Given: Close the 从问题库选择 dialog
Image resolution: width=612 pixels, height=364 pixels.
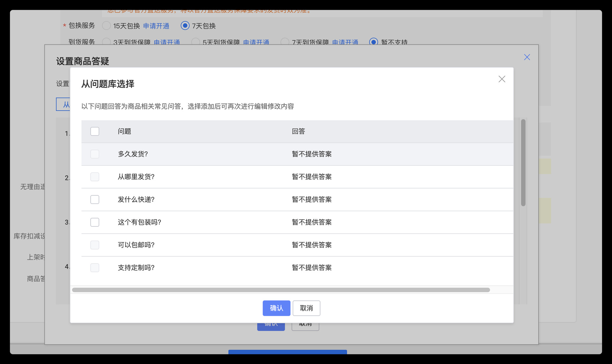Looking at the screenshot, I should point(502,79).
